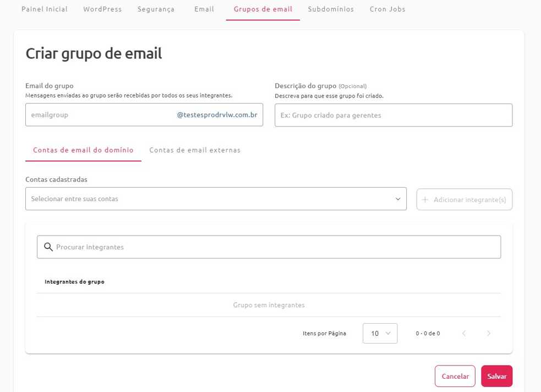This screenshot has height=392, width=541.
Task: Go to the Segurança tab
Action: click(156, 9)
